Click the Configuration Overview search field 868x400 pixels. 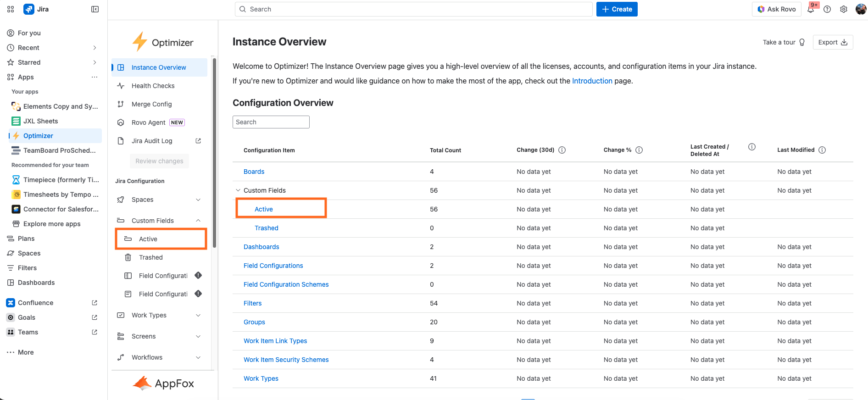coord(271,122)
